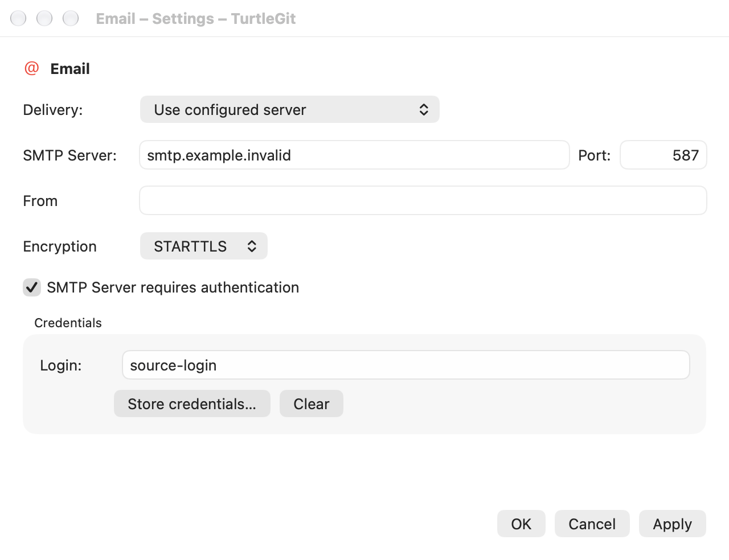729x560 pixels.
Task: Click the Credentials group heading
Action: (x=68, y=323)
